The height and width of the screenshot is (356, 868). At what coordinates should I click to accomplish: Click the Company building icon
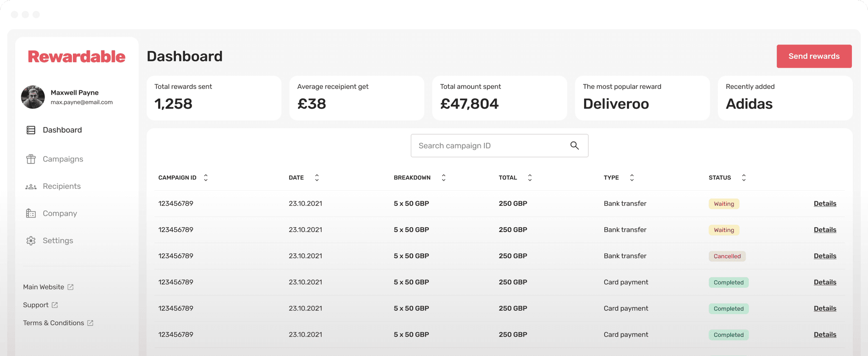[31, 213]
